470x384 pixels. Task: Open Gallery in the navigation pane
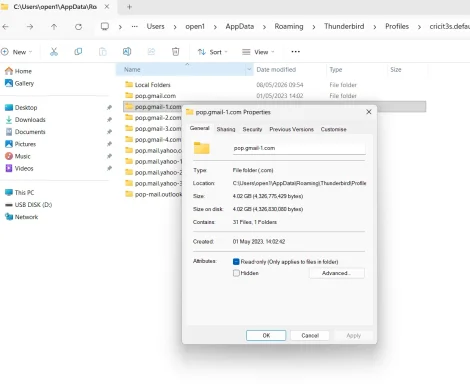(x=19, y=83)
